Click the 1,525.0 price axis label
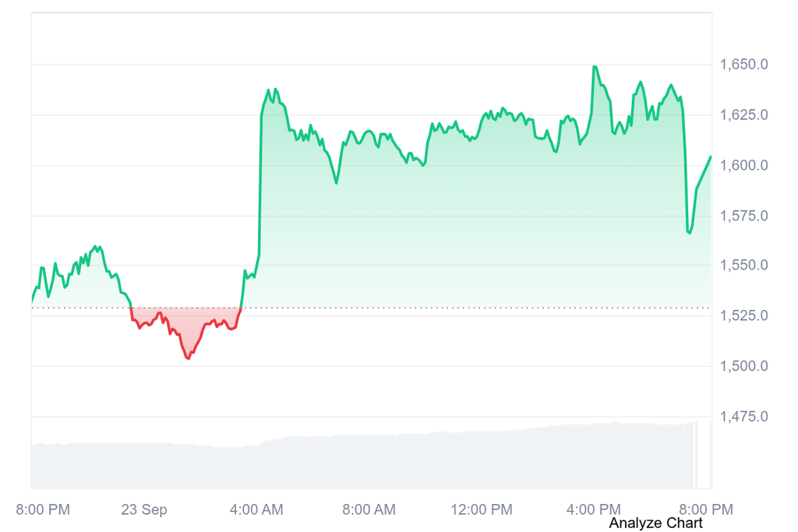This screenshot has width=798, height=532. click(743, 315)
